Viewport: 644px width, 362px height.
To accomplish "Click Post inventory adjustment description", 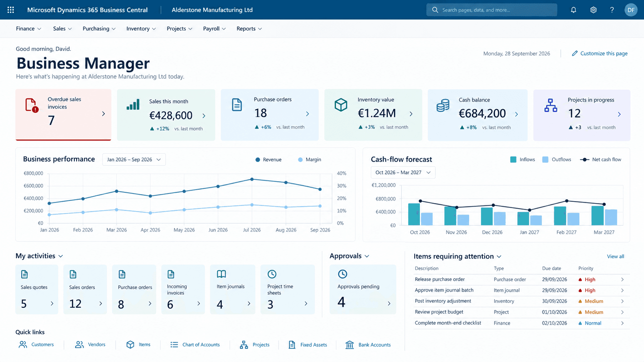I will point(443,301).
